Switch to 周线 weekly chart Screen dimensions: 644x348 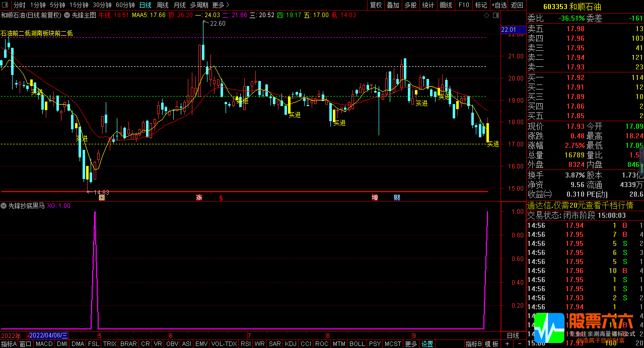click(x=162, y=5)
